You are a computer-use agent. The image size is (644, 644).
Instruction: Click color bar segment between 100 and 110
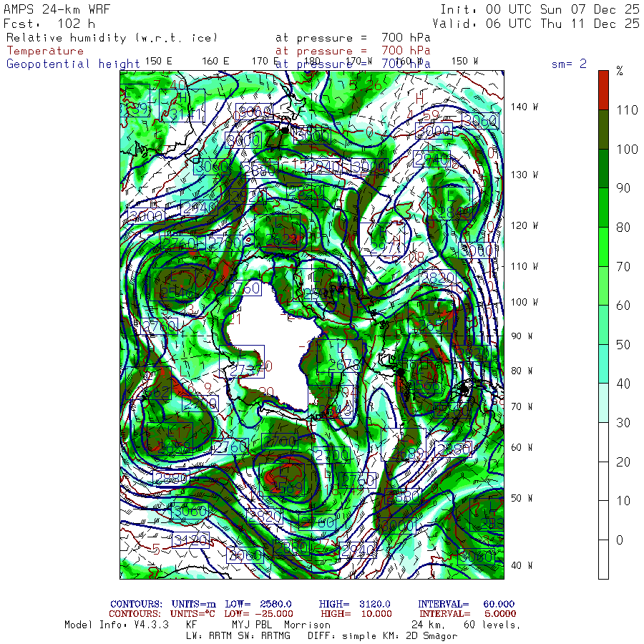603,130
